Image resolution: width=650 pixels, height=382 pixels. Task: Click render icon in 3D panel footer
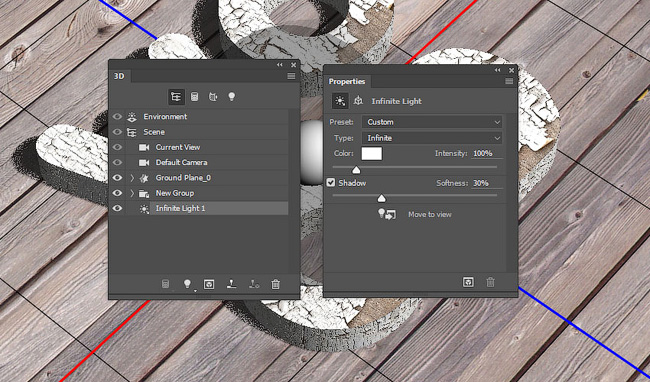[209, 284]
